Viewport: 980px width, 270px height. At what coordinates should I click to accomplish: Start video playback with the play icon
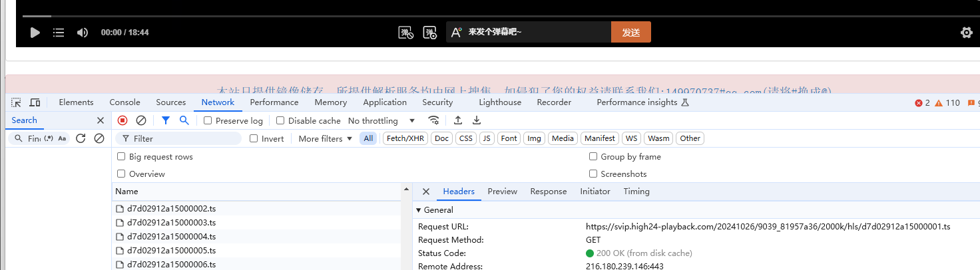35,33
